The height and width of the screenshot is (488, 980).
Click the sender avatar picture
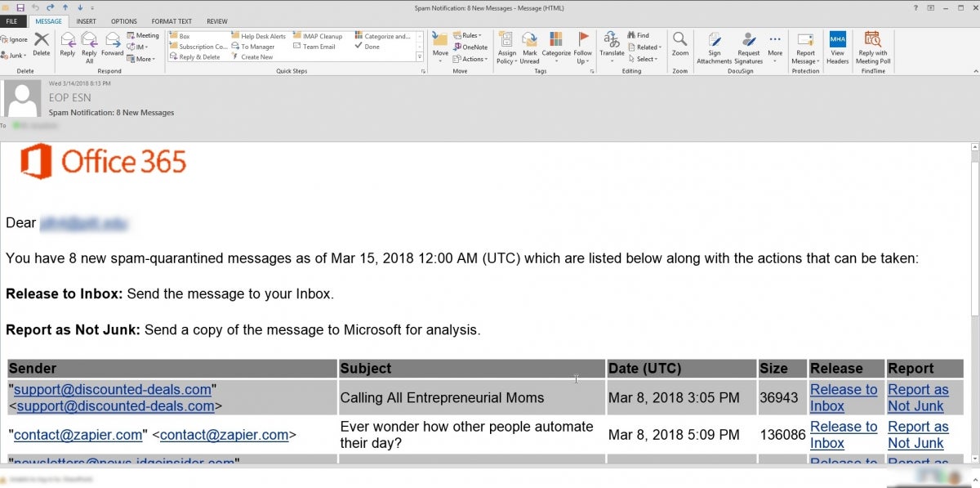click(x=22, y=98)
